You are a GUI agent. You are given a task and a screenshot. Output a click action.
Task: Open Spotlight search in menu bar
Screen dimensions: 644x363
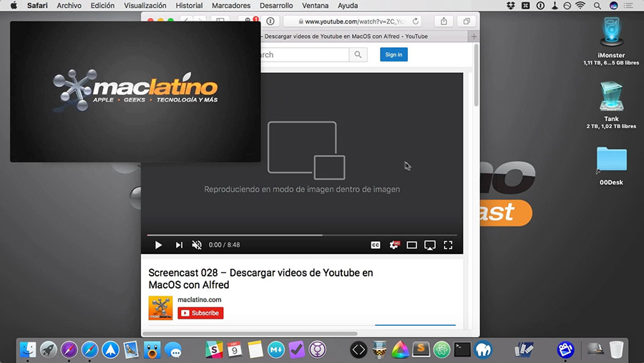597,5
